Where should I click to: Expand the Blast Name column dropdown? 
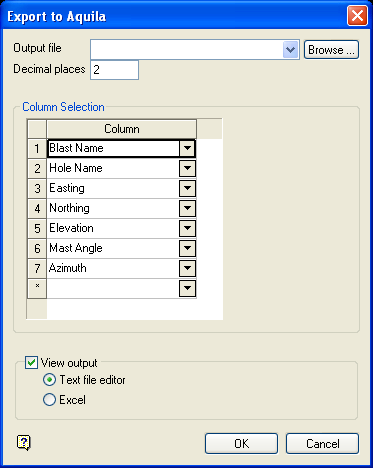[x=187, y=148]
